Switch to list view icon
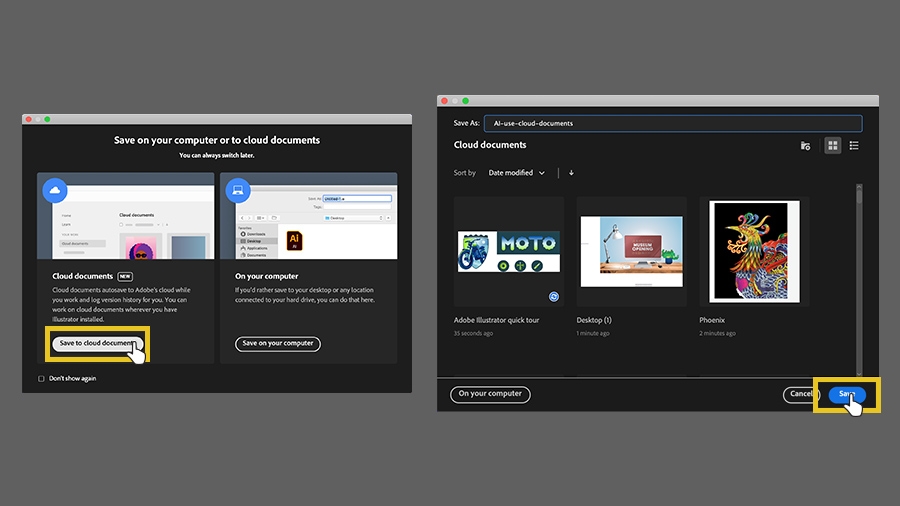The image size is (900, 506). tap(854, 146)
